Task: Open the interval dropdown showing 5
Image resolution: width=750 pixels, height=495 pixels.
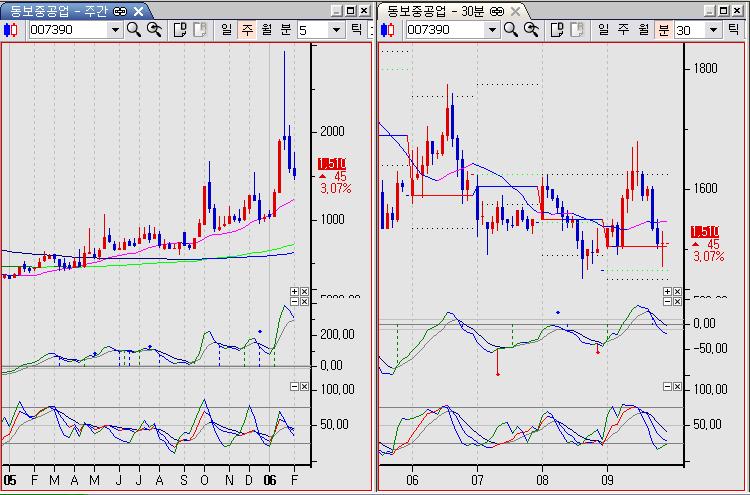Action: tap(336, 30)
